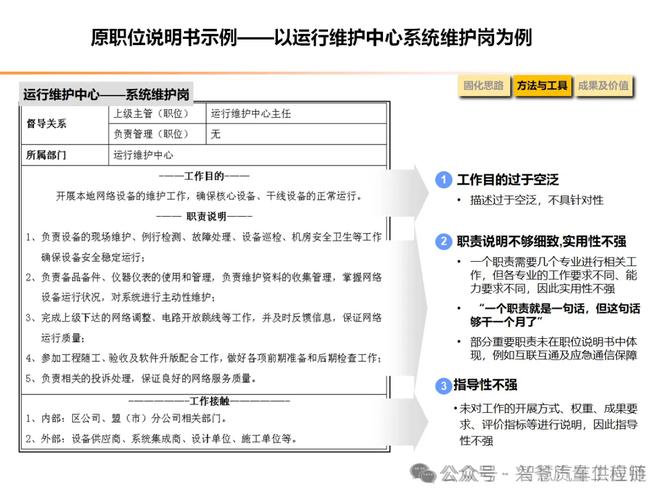Click the blue number 2 circle icon
Viewport: 667px width, 500px height.
(x=443, y=241)
